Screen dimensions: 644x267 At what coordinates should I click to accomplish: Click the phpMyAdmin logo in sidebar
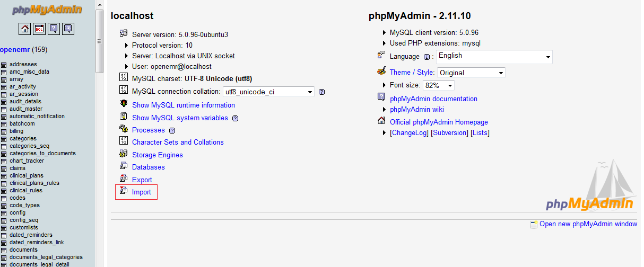point(47,8)
